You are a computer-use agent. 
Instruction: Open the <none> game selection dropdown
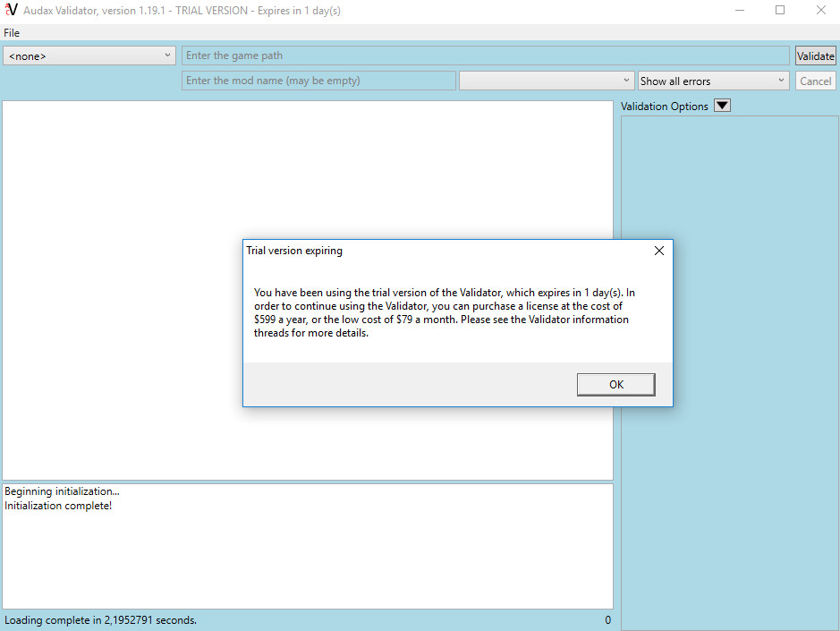[x=89, y=55]
